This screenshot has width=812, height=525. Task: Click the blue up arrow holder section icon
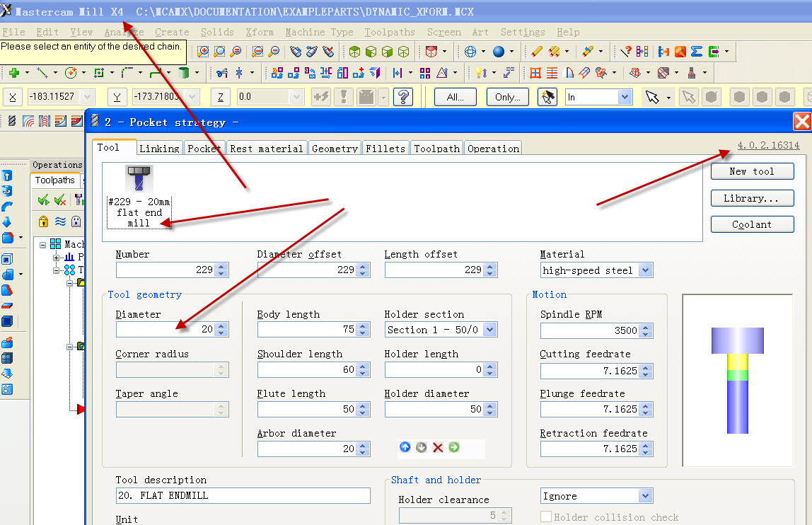(405, 447)
